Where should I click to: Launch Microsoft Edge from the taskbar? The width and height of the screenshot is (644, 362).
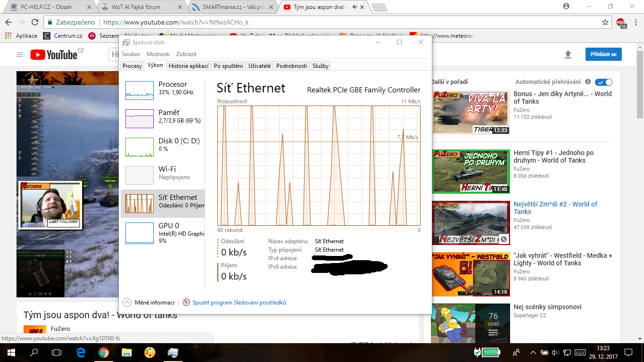tap(81, 352)
